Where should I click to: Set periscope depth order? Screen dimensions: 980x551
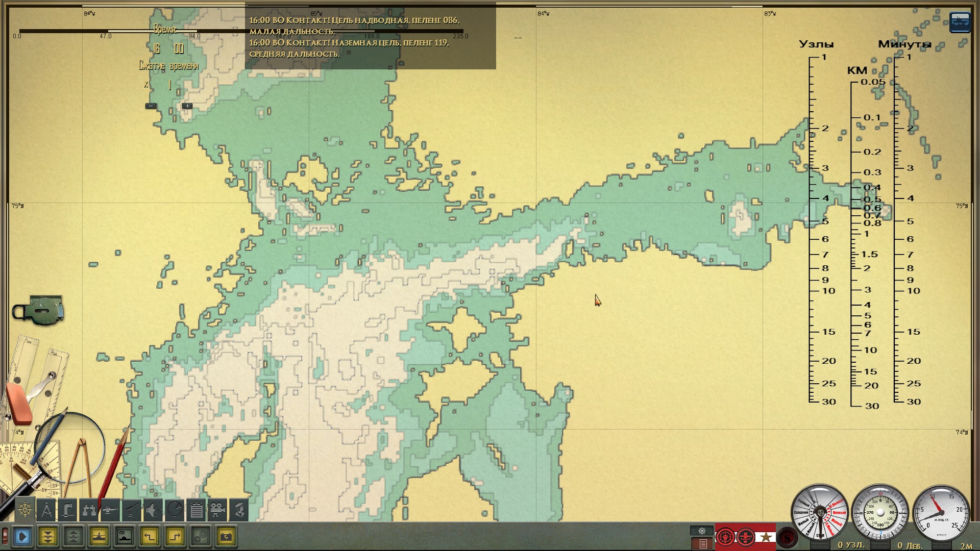[99, 537]
